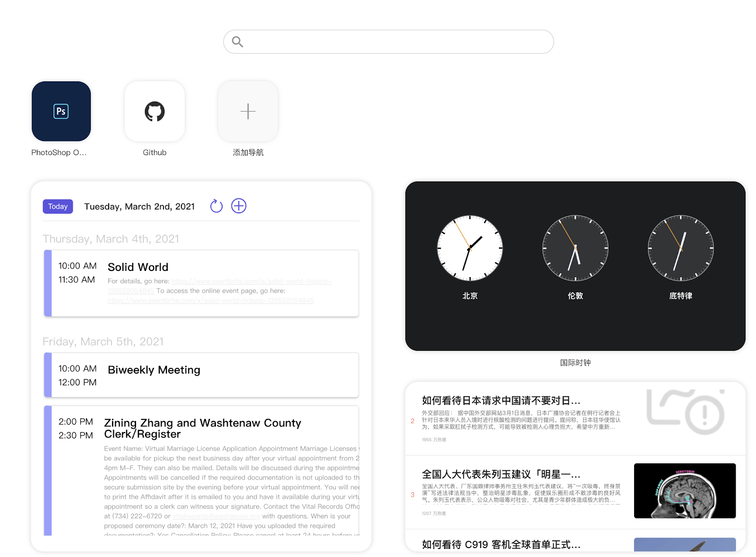
Task: Click the date Tuesday, March 2nd, 2021
Action: (x=139, y=207)
